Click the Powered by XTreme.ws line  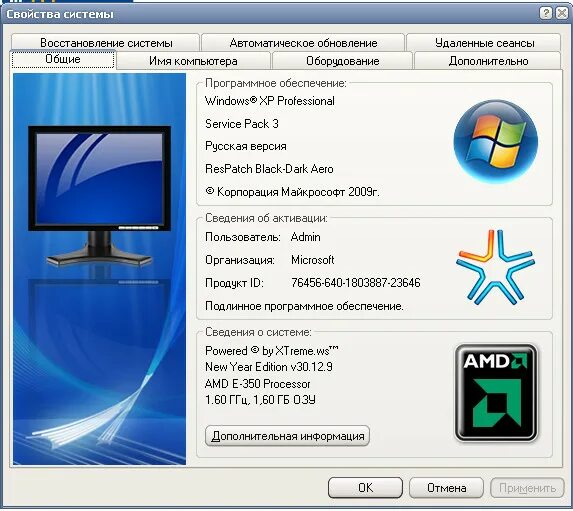[272, 351]
